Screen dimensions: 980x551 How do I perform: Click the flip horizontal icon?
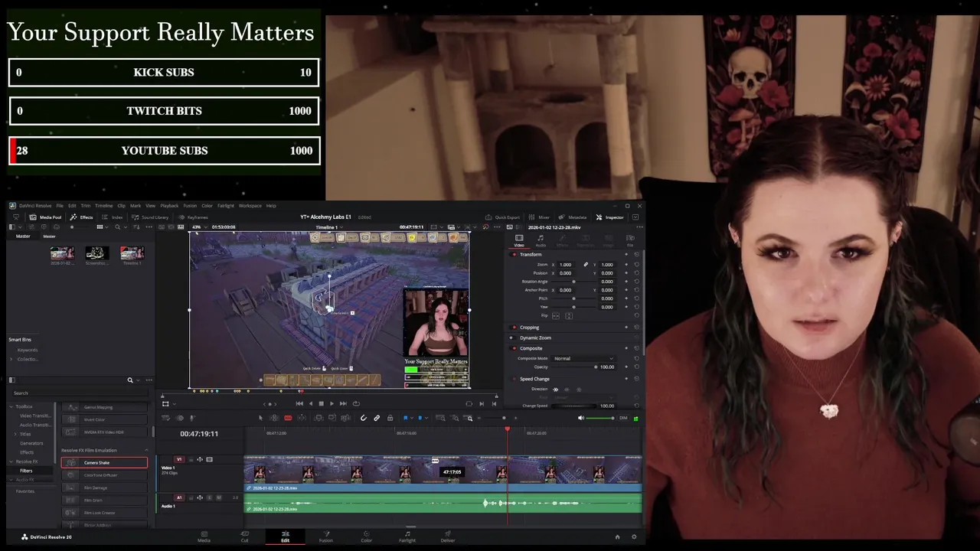click(556, 315)
